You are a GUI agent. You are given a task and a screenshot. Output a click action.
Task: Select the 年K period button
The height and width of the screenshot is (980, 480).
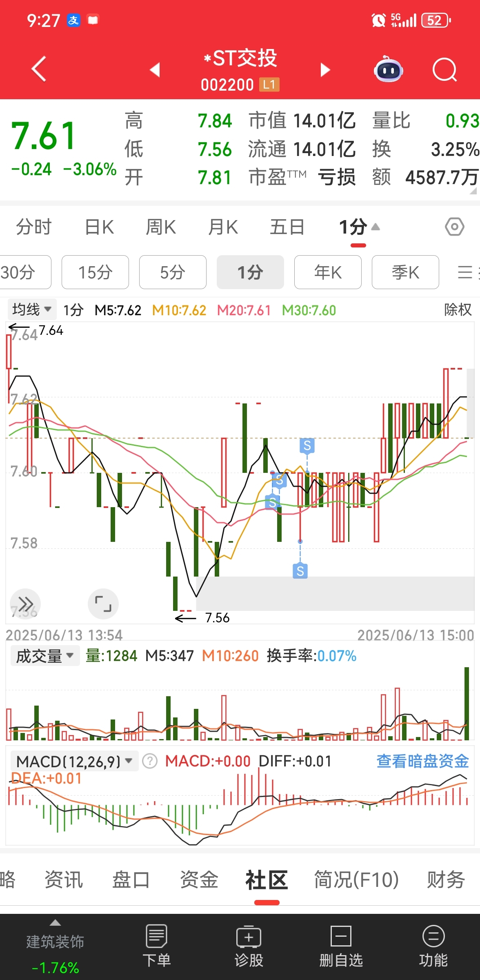click(x=328, y=272)
